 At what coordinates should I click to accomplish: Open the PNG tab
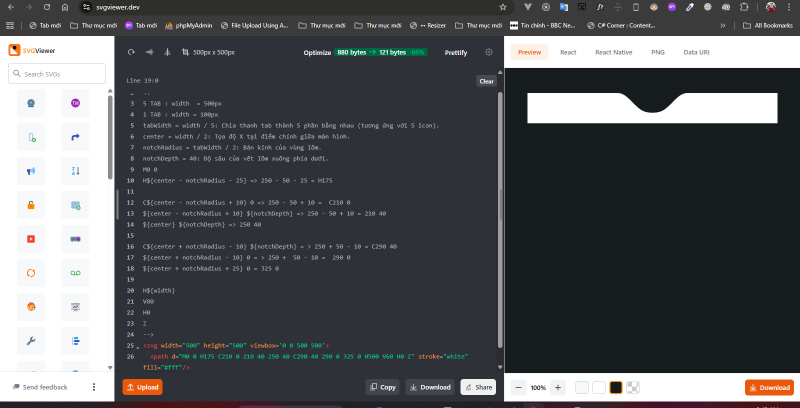657,51
